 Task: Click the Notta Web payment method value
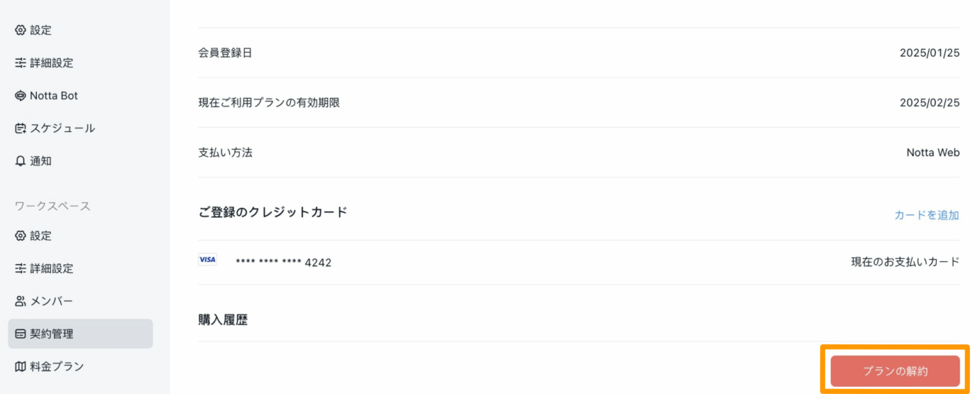933,152
